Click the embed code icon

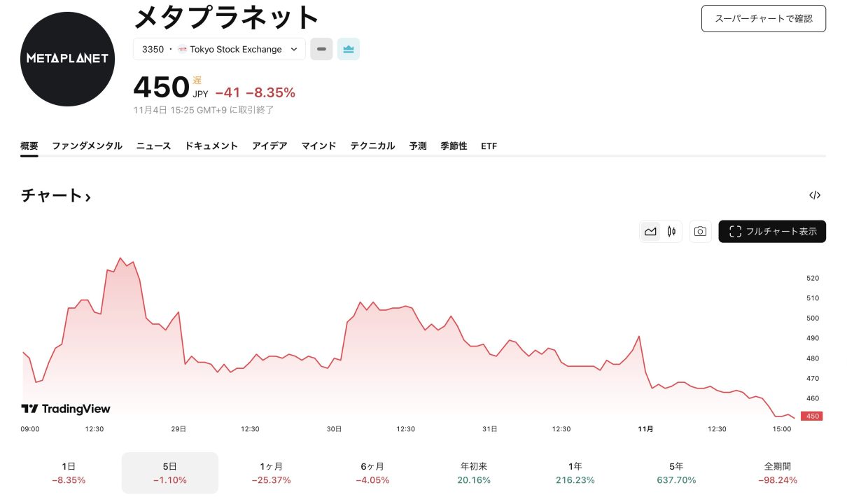tap(815, 195)
